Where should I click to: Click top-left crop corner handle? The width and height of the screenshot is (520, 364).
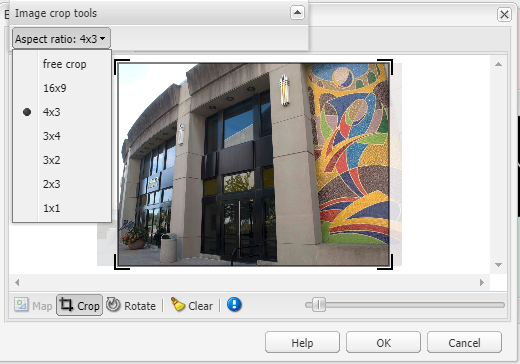(121, 67)
